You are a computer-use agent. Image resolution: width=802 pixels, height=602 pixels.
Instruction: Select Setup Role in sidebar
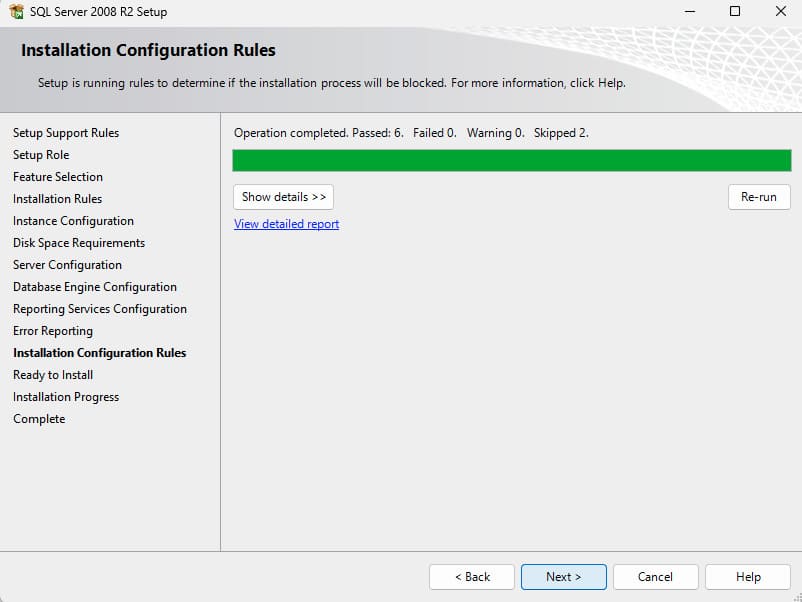tap(41, 155)
